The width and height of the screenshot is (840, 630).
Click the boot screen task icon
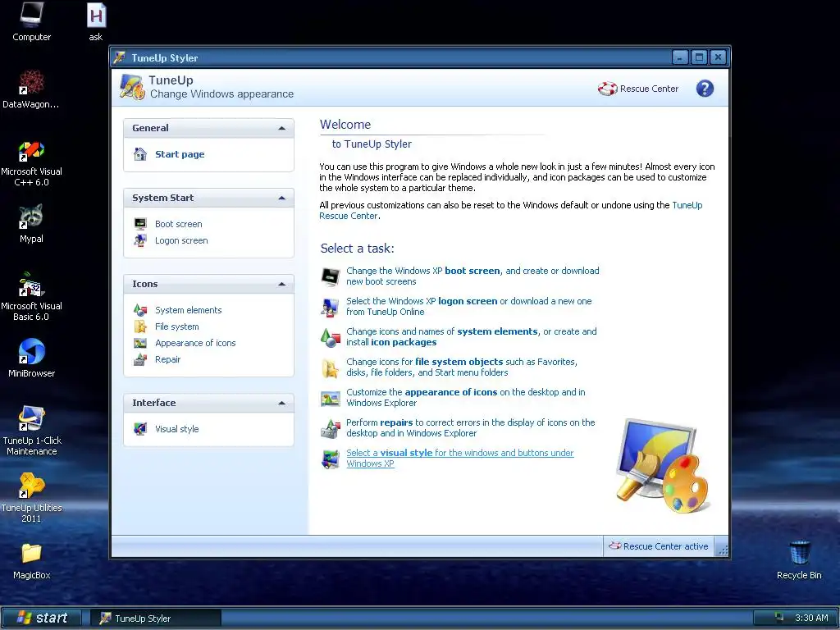coord(331,276)
